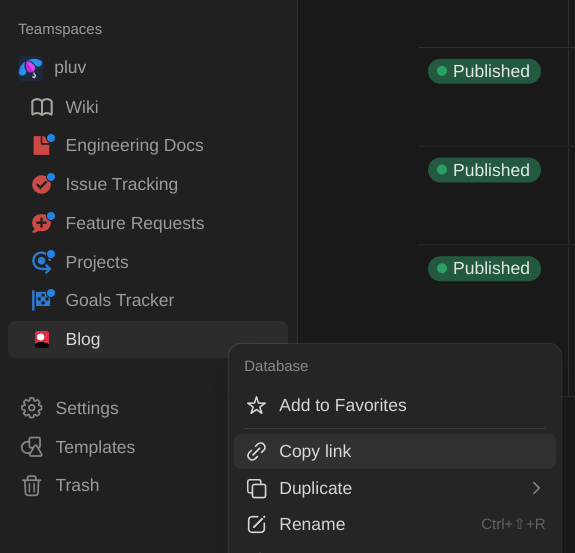Viewport: 575px width, 553px height.
Task: Open the Projects target icon
Action: (43, 262)
